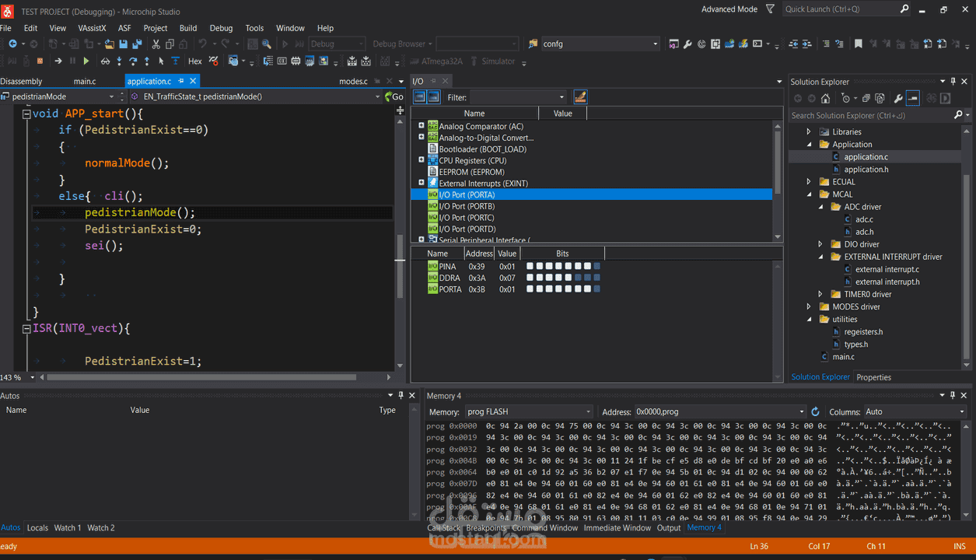
Task: Click the wrench Properties icon in Solution Explorer
Action: point(898,99)
